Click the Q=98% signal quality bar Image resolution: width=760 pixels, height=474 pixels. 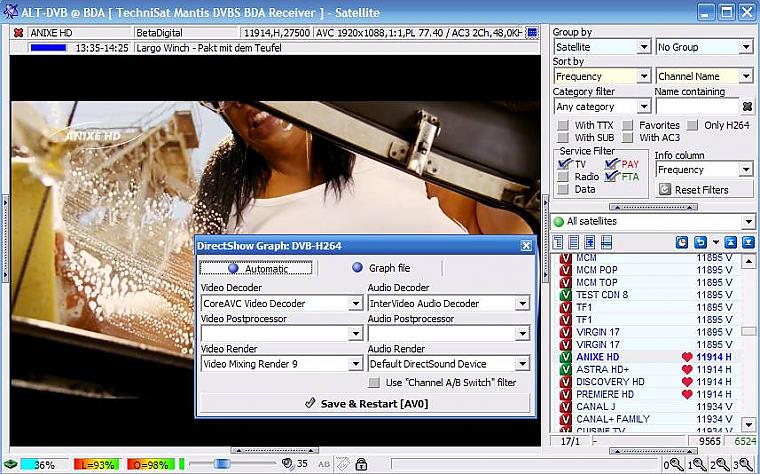[x=151, y=464]
